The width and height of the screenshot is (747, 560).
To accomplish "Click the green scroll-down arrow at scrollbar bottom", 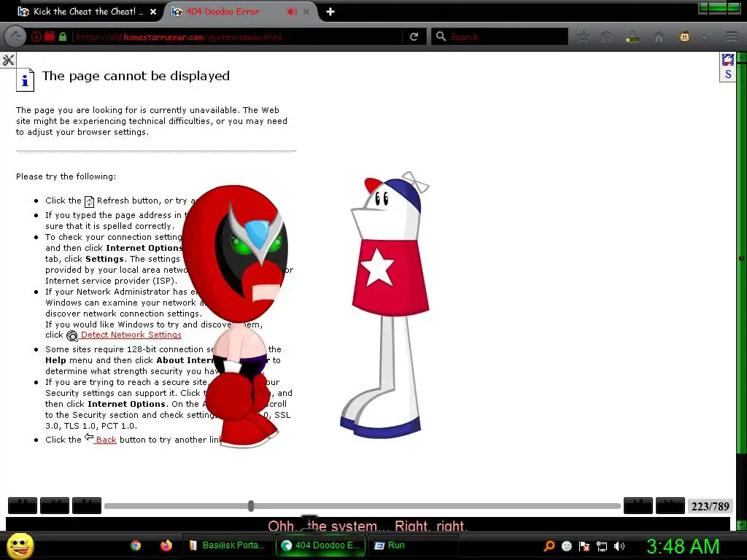I will pos(742,525).
